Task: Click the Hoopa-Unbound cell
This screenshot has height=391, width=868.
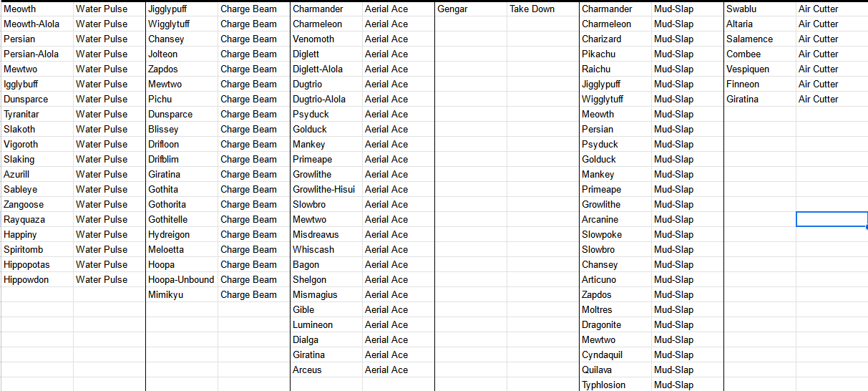Action: pyautogui.click(x=181, y=280)
